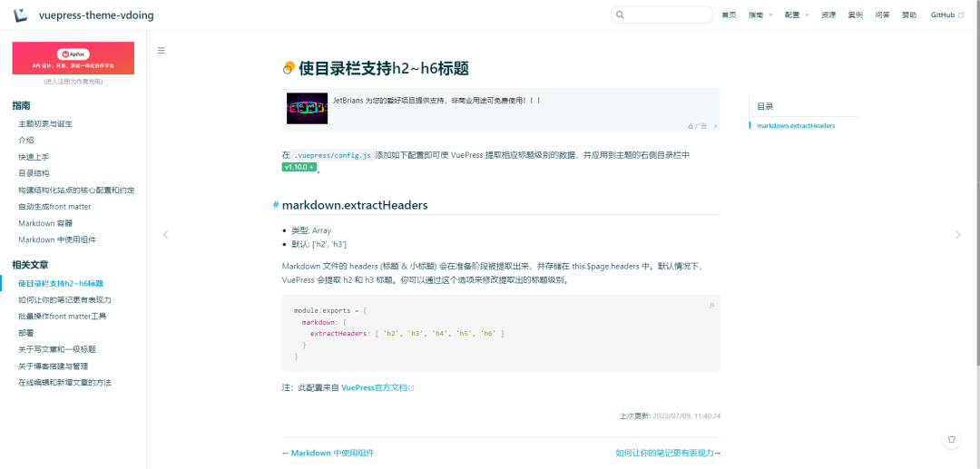Click the 目录 heading in right panel
The image size is (980, 469).
coord(766,107)
